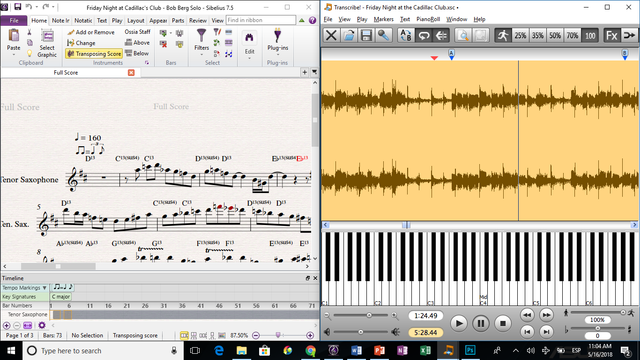Open the Window menu in Transcribe
Screen dimensions: 640x360
pyautogui.click(x=456, y=19)
